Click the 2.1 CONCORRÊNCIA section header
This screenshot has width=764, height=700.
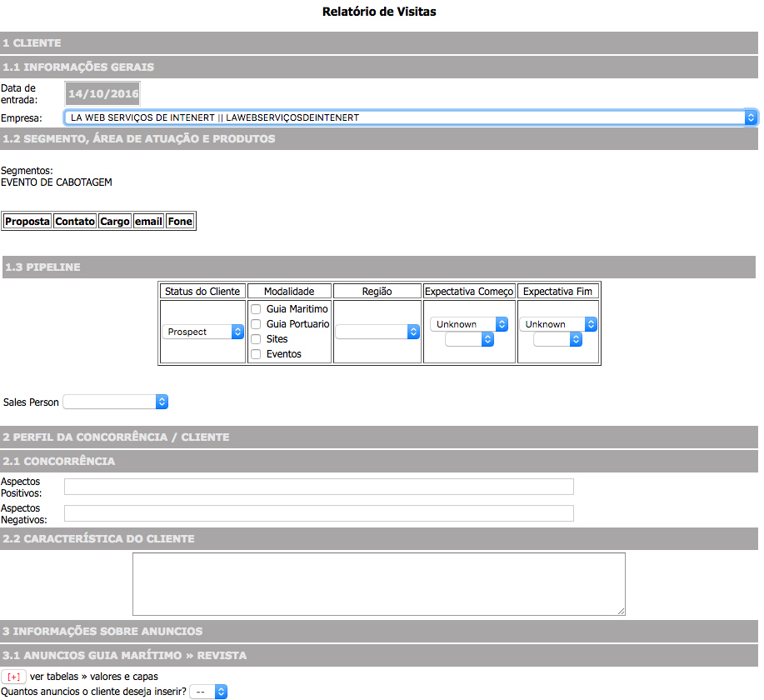(379, 461)
